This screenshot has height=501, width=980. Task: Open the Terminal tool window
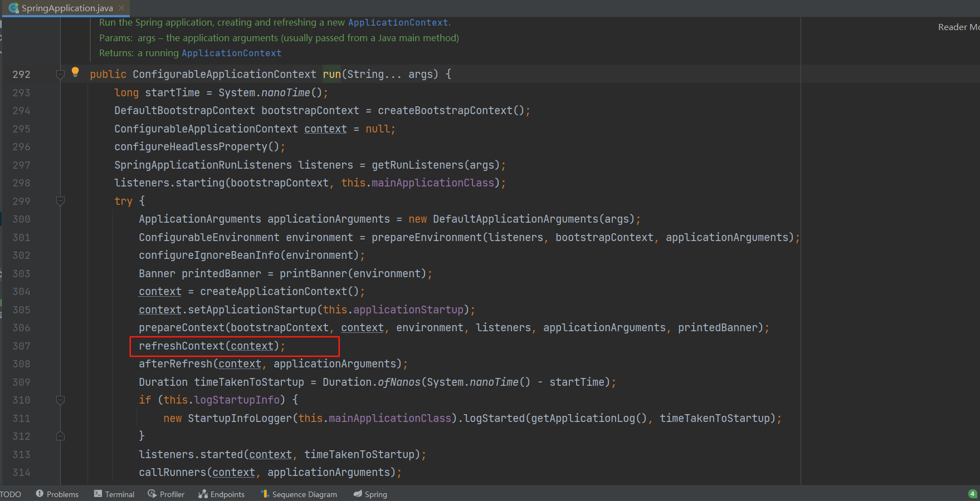(x=114, y=494)
